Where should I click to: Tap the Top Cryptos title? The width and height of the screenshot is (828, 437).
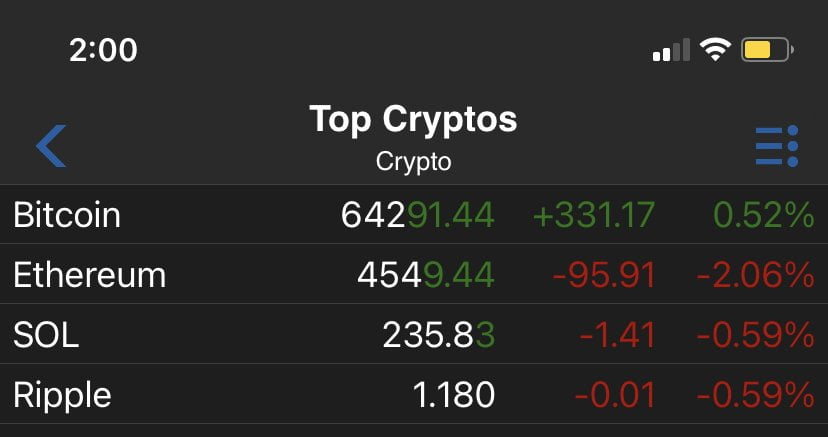(413, 120)
